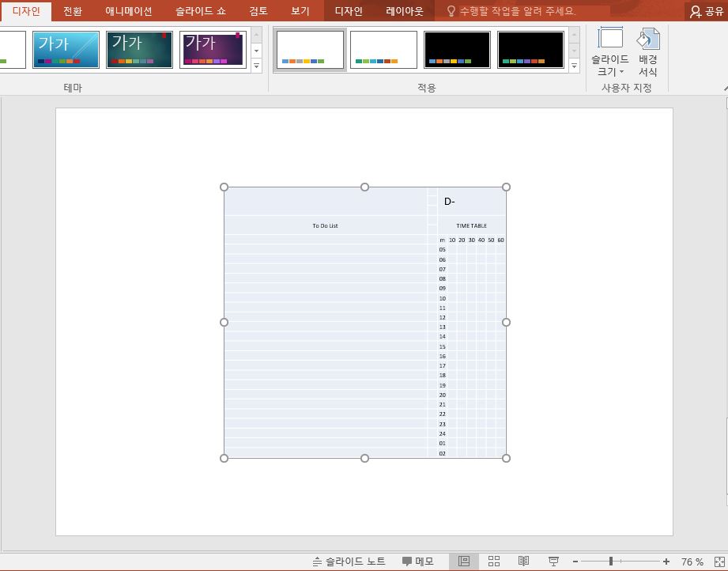Viewport: 728px width, 571px height.
Task: Click the top-center table resize handle
Action: point(365,187)
